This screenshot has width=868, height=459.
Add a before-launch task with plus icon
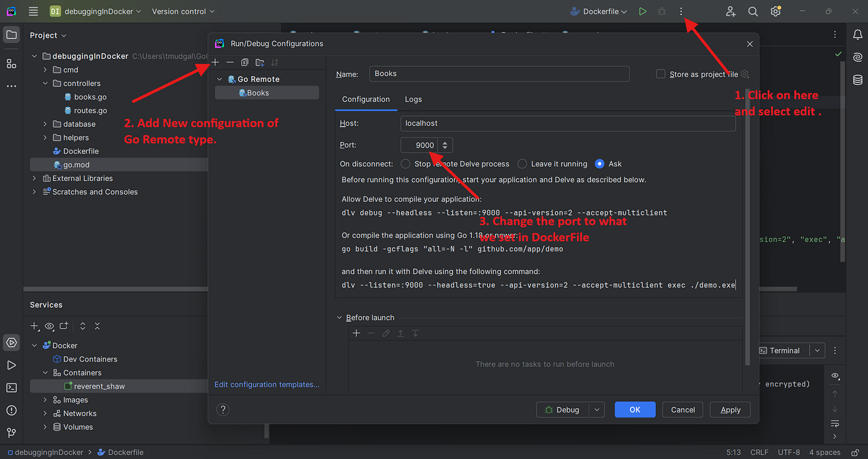pos(356,333)
